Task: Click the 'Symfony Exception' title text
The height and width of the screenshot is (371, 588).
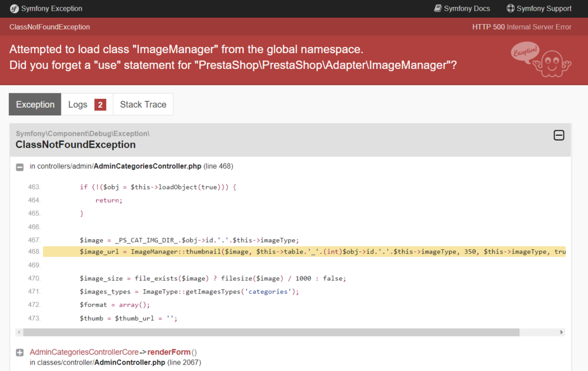Action: pyautogui.click(x=52, y=9)
